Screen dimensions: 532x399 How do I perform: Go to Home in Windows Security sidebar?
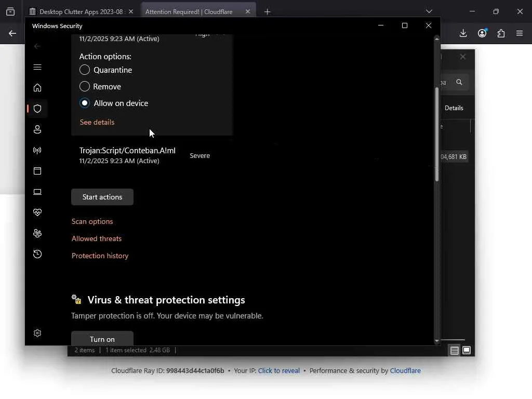[37, 88]
